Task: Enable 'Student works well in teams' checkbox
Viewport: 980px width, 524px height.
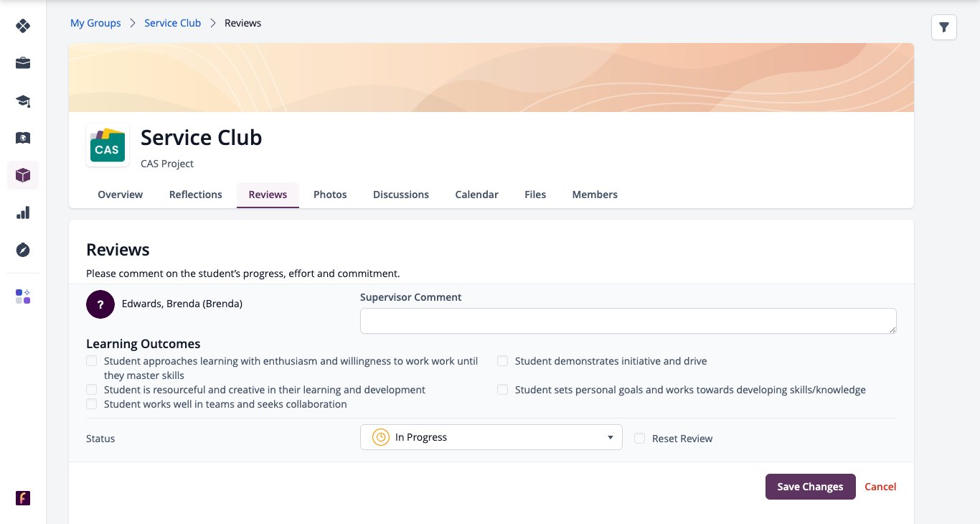Action: 91,404
